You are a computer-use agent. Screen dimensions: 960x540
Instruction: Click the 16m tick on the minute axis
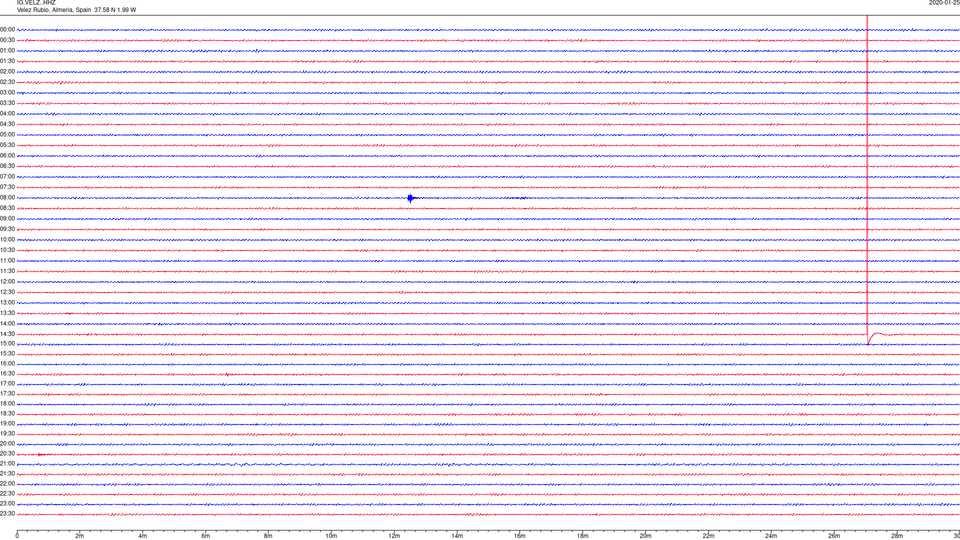pos(520,536)
